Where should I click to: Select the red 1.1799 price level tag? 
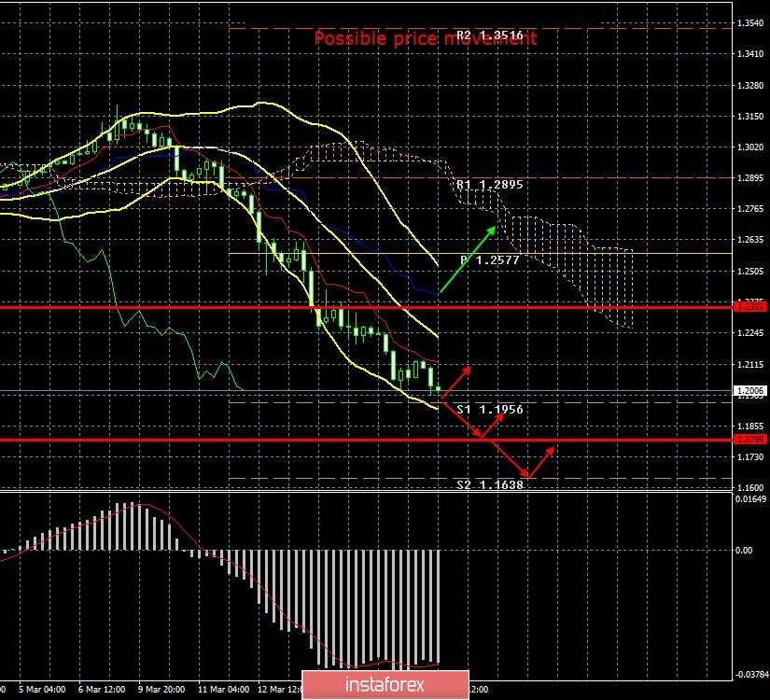click(749, 440)
